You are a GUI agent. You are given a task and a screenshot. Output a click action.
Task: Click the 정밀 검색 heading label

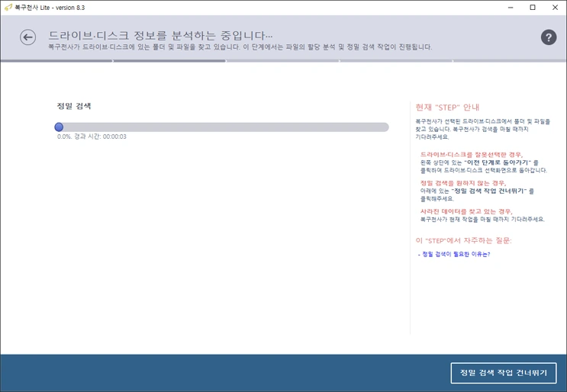click(x=74, y=106)
